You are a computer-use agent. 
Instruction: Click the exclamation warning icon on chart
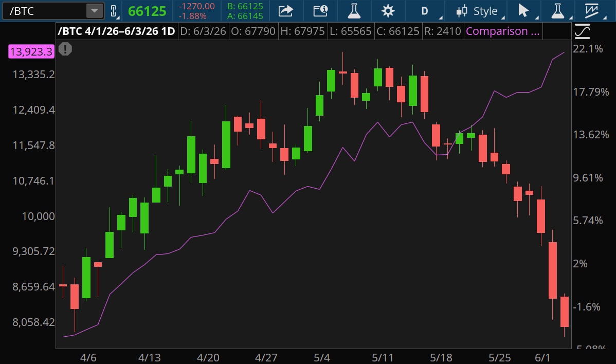pyautogui.click(x=65, y=49)
